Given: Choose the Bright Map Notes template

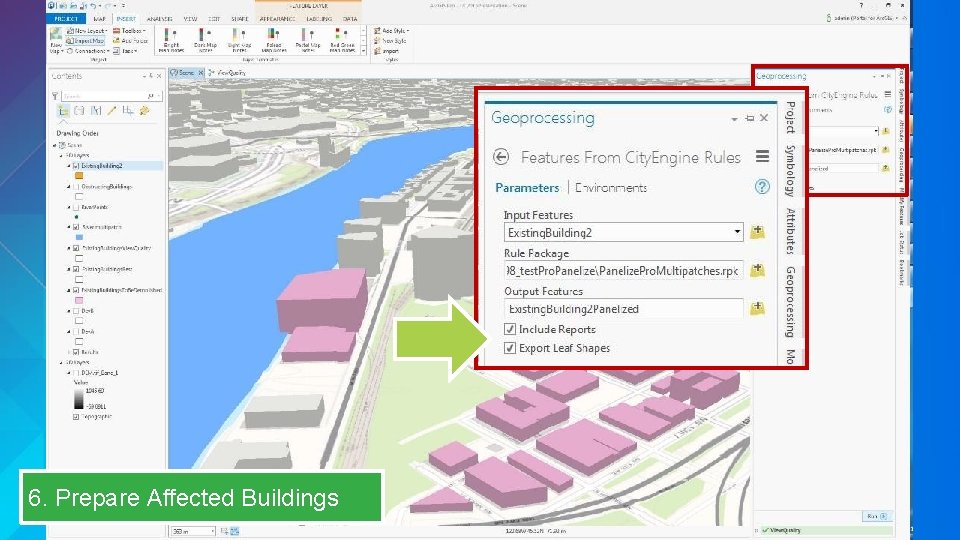Looking at the screenshot, I should click(x=171, y=40).
